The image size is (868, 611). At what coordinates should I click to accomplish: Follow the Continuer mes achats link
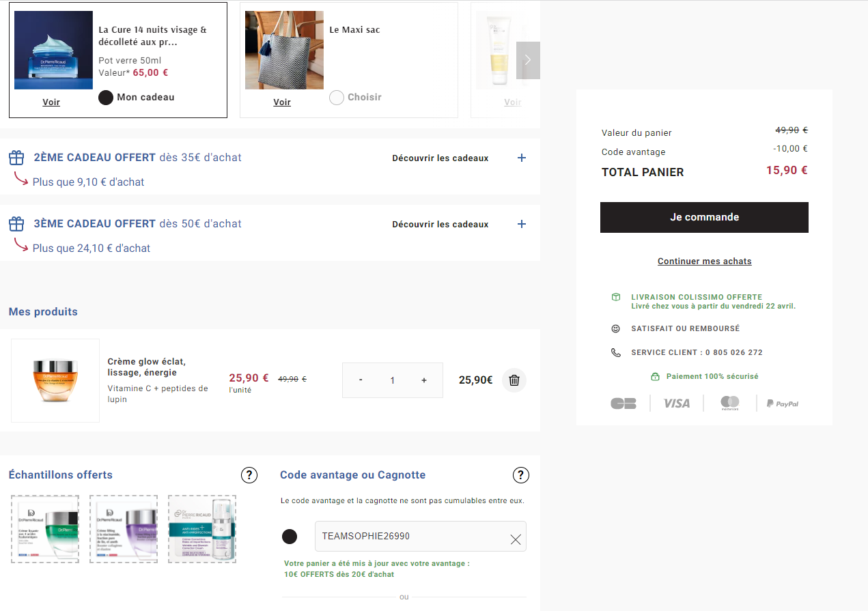pyautogui.click(x=704, y=261)
